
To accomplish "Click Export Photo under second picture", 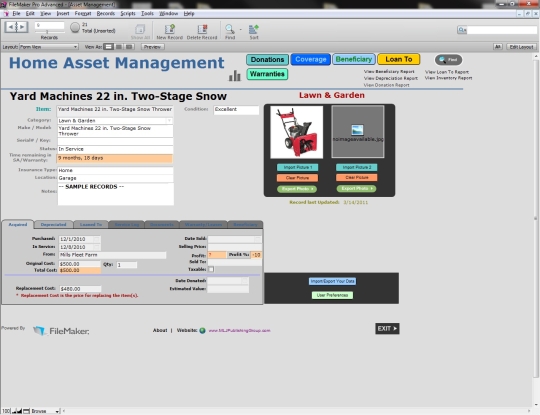I will point(356,188).
